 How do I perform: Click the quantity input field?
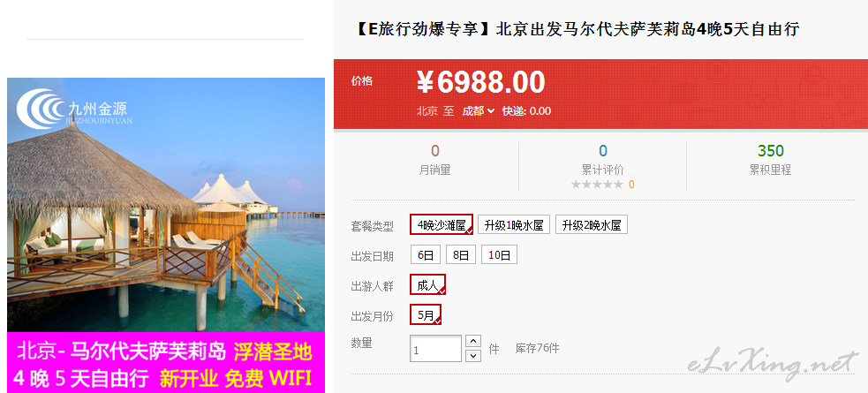point(435,349)
